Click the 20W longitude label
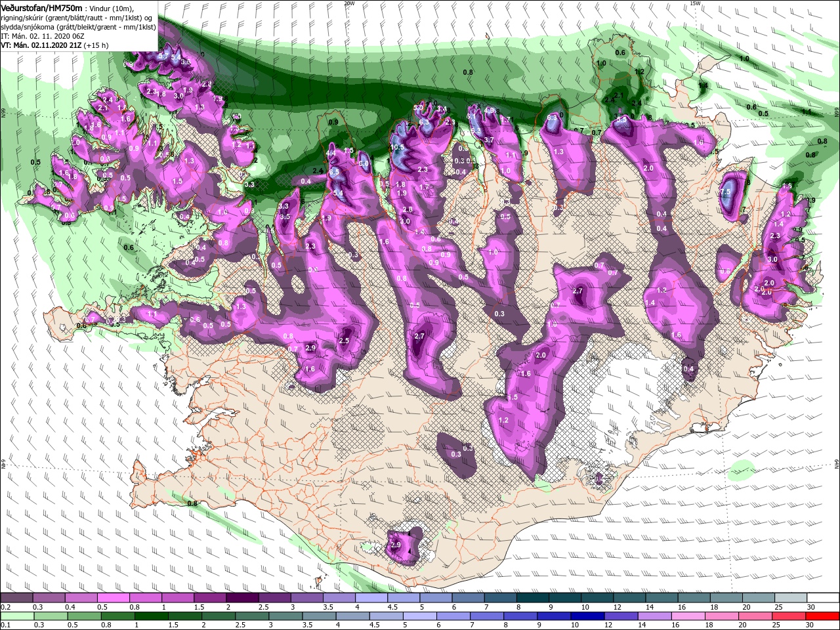 pyautogui.click(x=349, y=3)
